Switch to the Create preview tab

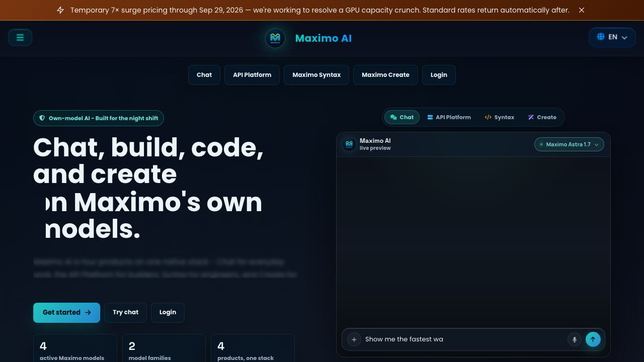pyautogui.click(x=542, y=117)
